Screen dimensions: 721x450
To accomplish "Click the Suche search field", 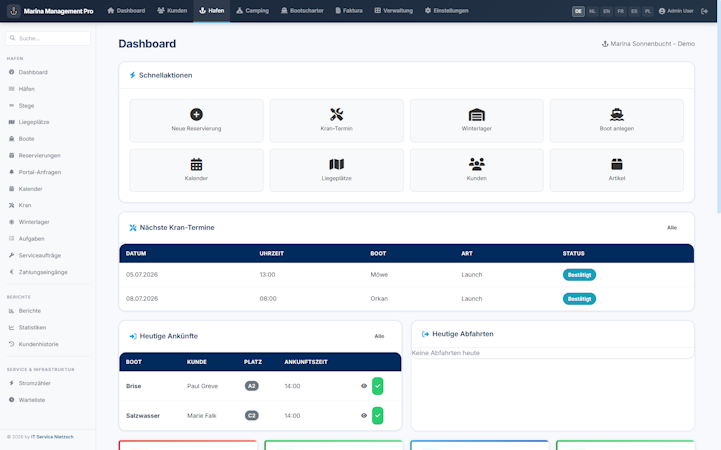I will click(x=48, y=38).
